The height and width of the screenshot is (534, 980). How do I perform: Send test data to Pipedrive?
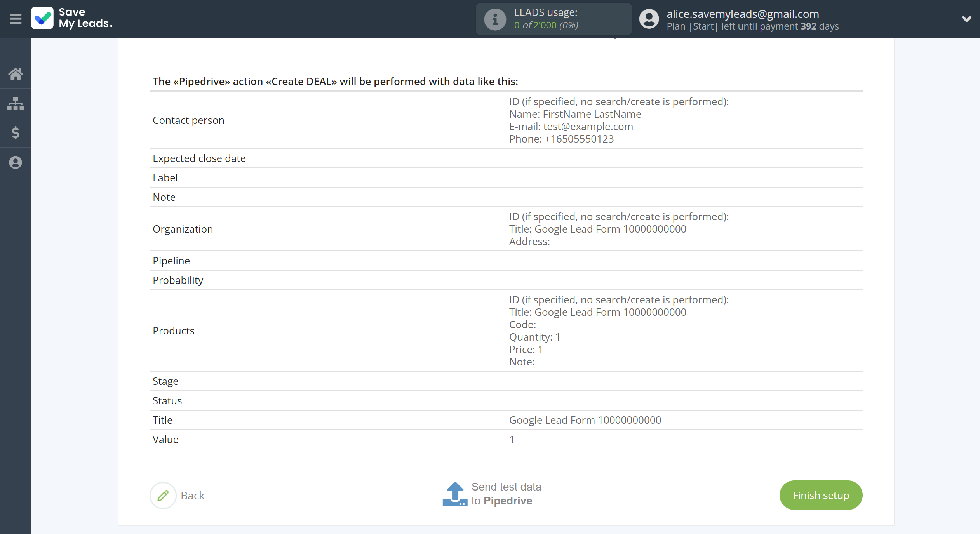click(506, 494)
